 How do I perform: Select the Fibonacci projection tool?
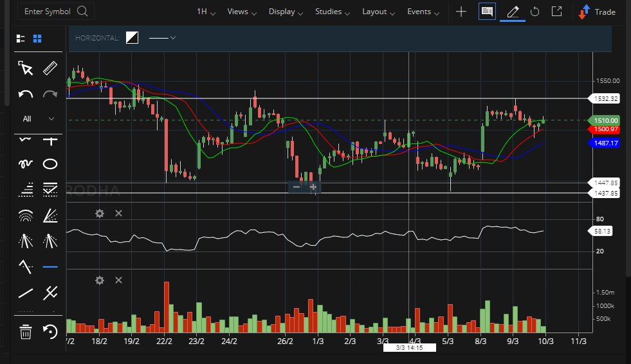tap(50, 190)
